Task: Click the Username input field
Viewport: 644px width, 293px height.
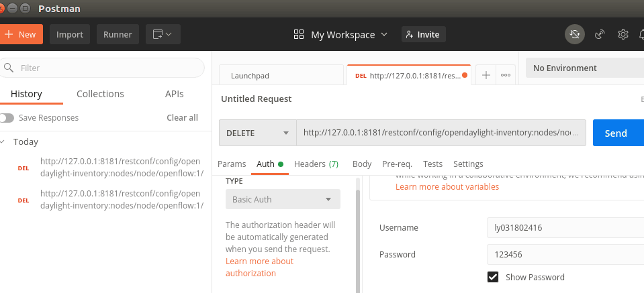Action: 564,228
